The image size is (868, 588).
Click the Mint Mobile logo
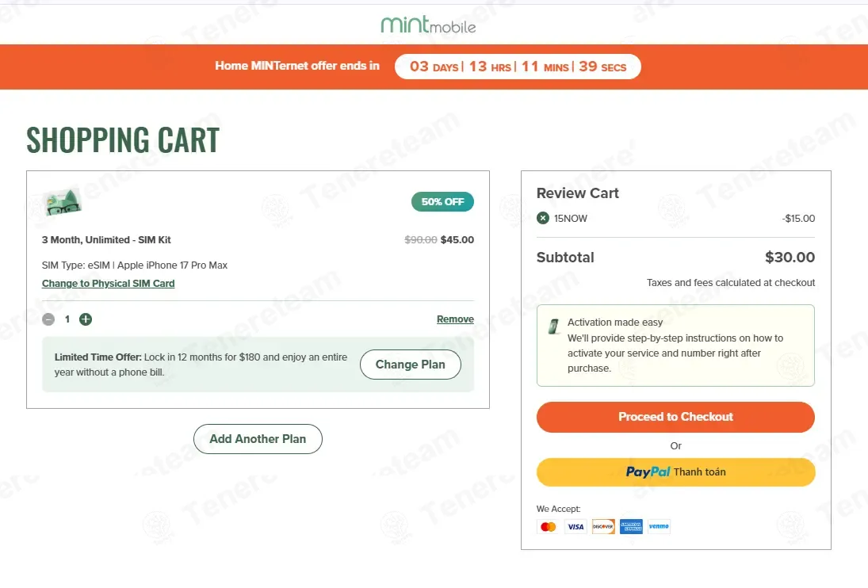point(428,25)
